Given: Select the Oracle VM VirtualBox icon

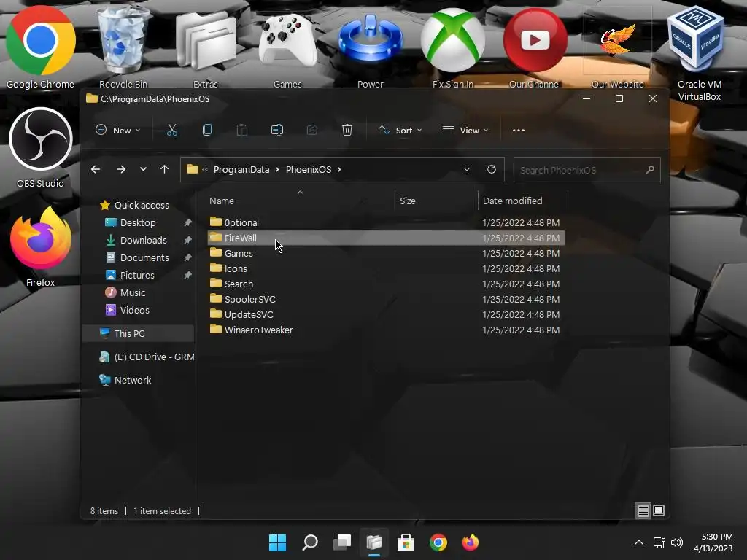Looking at the screenshot, I should click(x=700, y=52).
